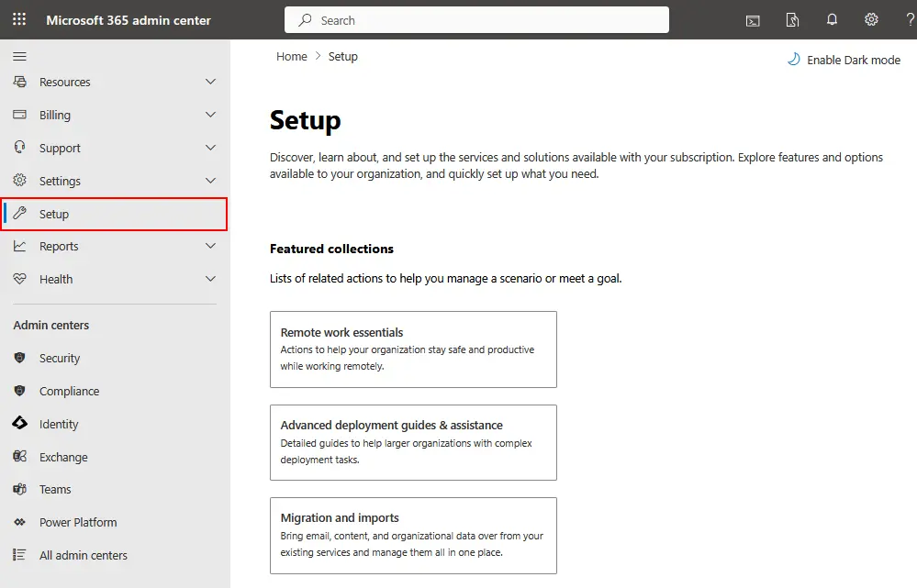917x588 pixels.
Task: Go to Home in the breadcrumb
Action: pyautogui.click(x=292, y=56)
